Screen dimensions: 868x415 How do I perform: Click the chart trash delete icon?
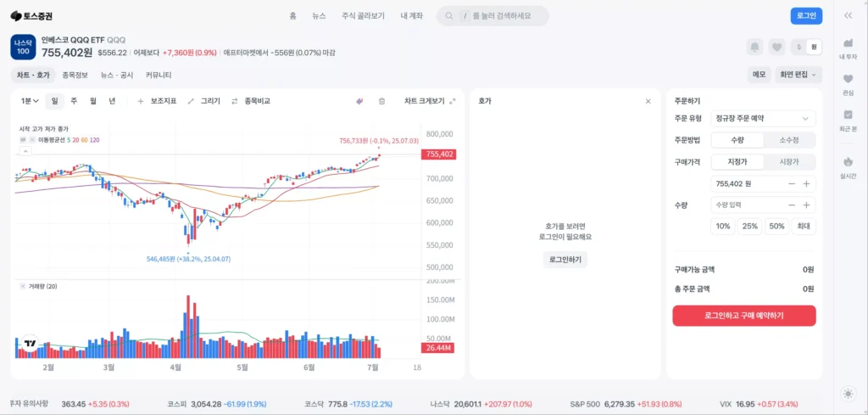click(x=381, y=101)
